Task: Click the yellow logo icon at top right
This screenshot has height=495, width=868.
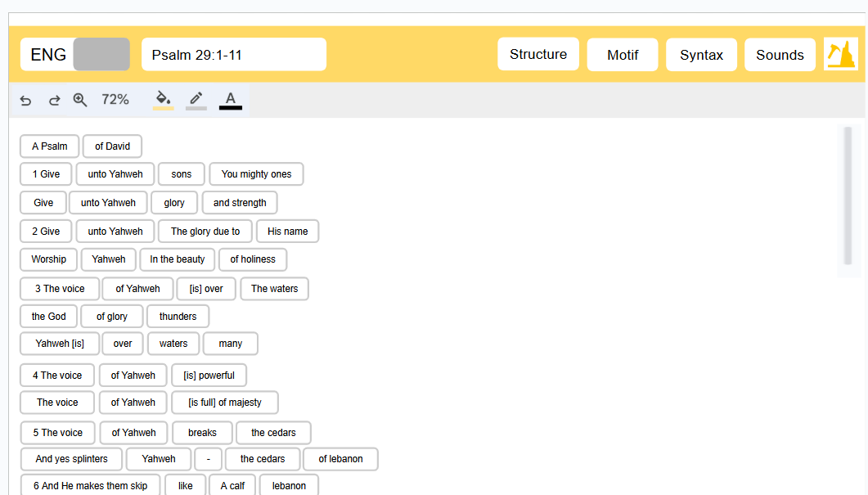Action: pos(840,55)
